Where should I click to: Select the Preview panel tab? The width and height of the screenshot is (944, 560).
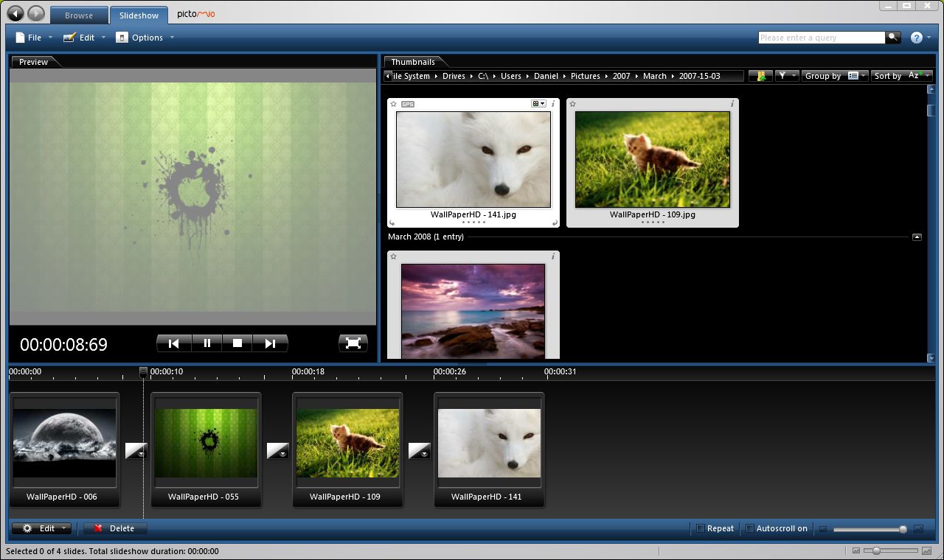pos(34,62)
